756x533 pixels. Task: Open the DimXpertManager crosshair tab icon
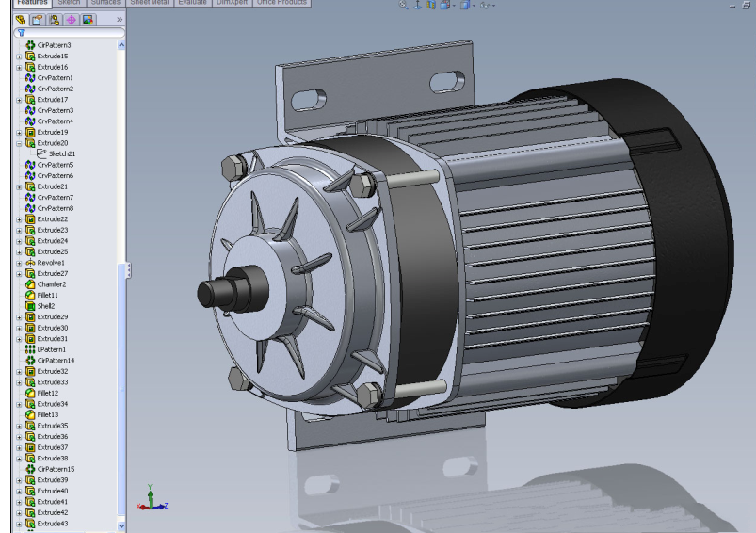click(71, 20)
